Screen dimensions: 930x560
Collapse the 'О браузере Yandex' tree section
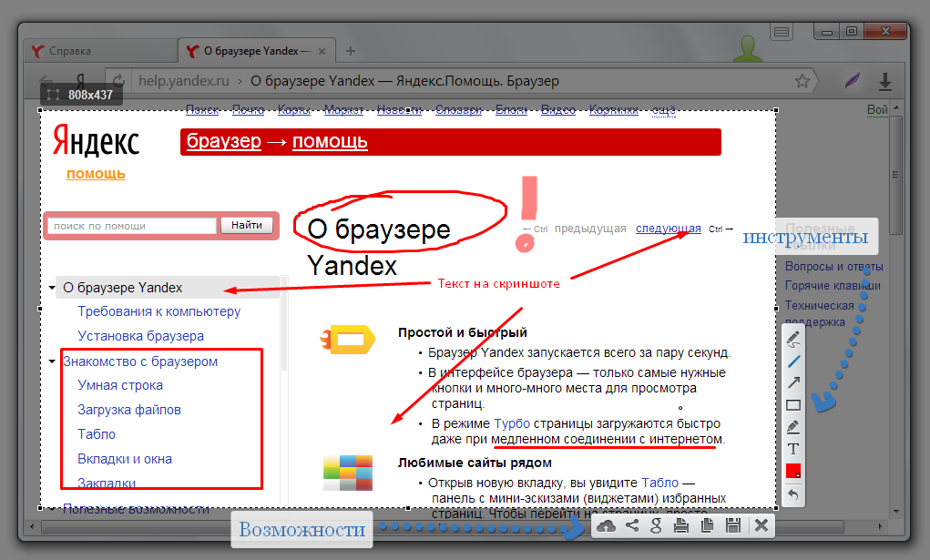point(53,289)
